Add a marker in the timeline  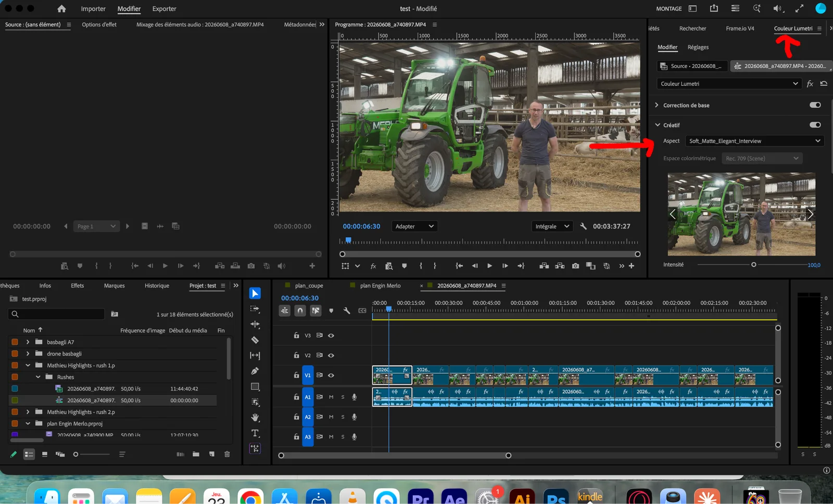coord(331,311)
